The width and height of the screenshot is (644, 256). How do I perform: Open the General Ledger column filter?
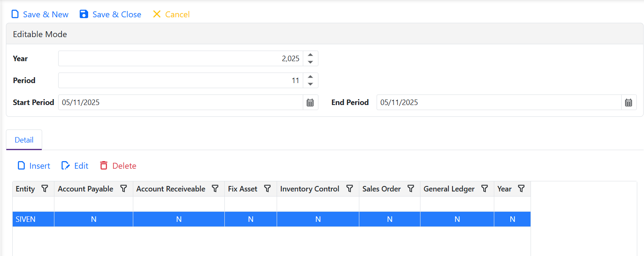point(485,189)
